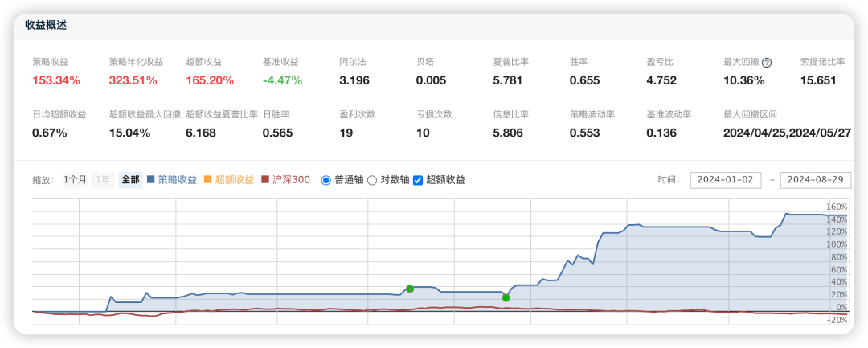This screenshot has width=868, height=348.
Task: Select the 超额收益 legend label text
Action: pos(235,180)
